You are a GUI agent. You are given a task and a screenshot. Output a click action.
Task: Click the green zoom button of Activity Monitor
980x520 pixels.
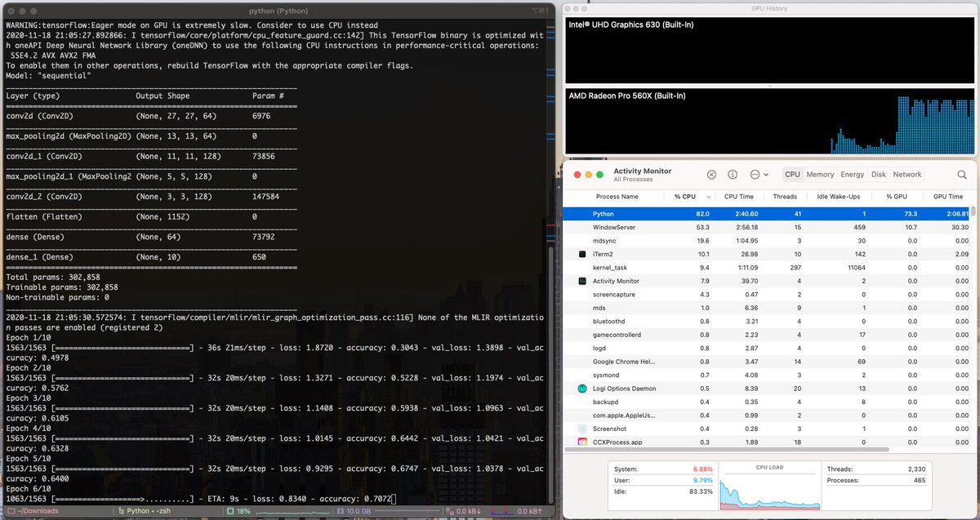pyautogui.click(x=599, y=175)
